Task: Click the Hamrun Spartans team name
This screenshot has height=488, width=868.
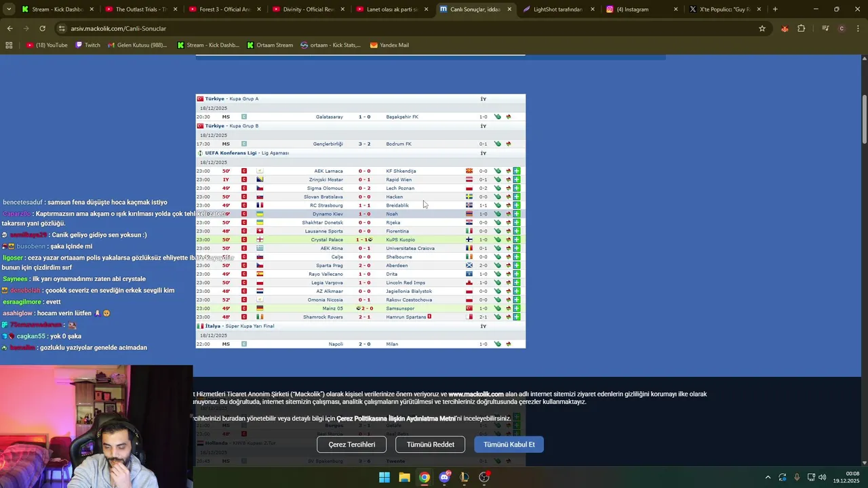Action: (x=406, y=317)
